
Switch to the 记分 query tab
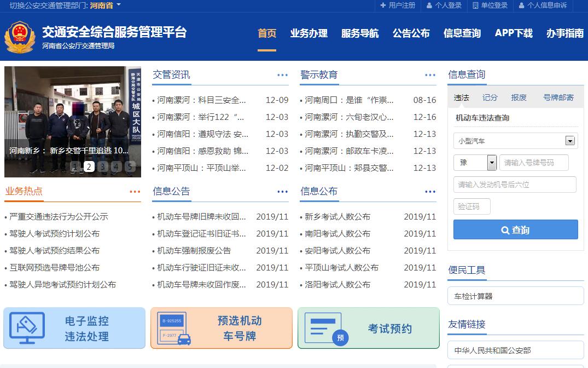pyautogui.click(x=490, y=97)
